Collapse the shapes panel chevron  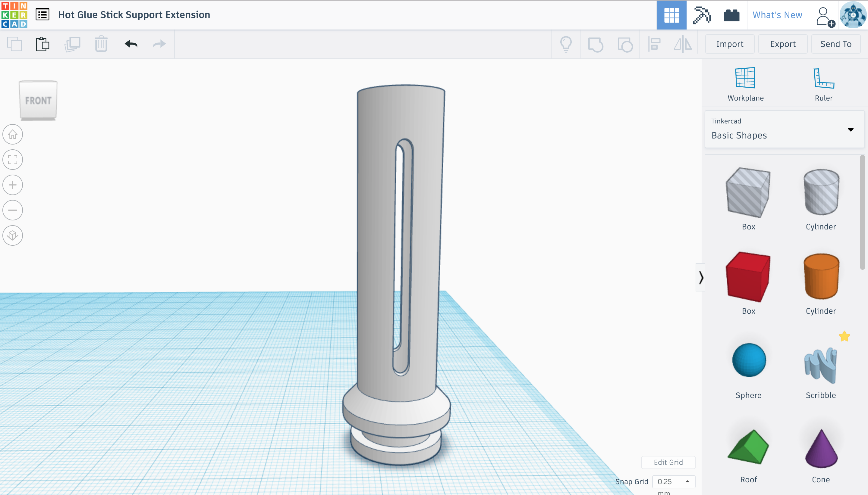point(701,277)
